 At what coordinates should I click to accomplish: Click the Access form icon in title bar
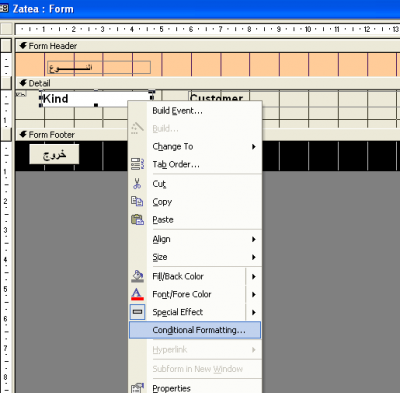point(4,8)
